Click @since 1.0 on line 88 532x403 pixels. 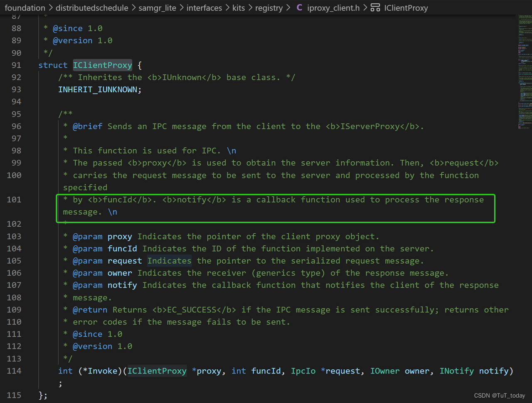coord(78,28)
